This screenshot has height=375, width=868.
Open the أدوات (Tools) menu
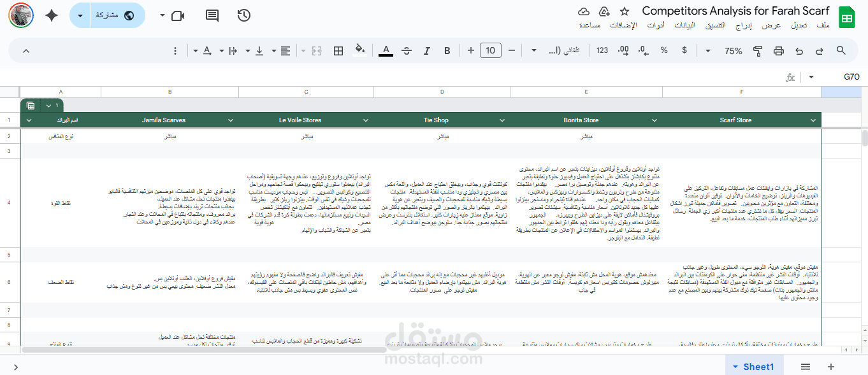click(x=656, y=25)
